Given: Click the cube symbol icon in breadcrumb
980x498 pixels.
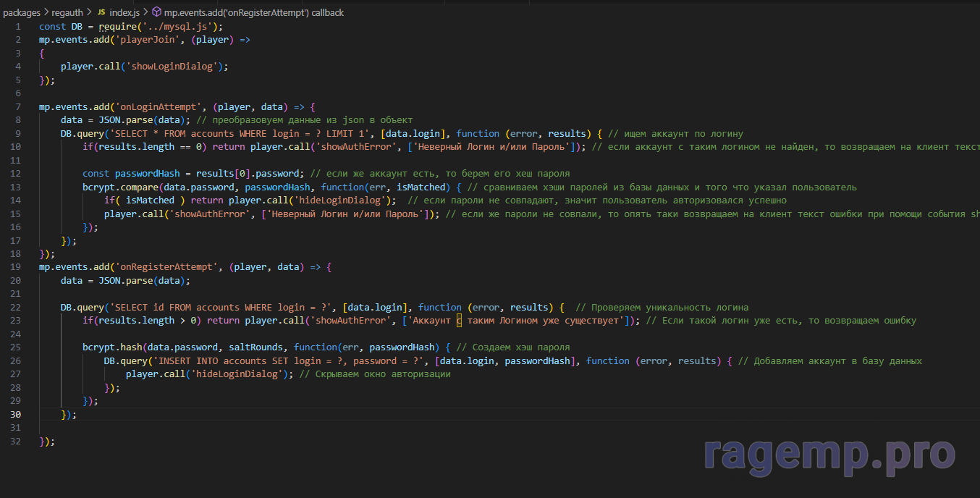Looking at the screenshot, I should click(156, 12).
